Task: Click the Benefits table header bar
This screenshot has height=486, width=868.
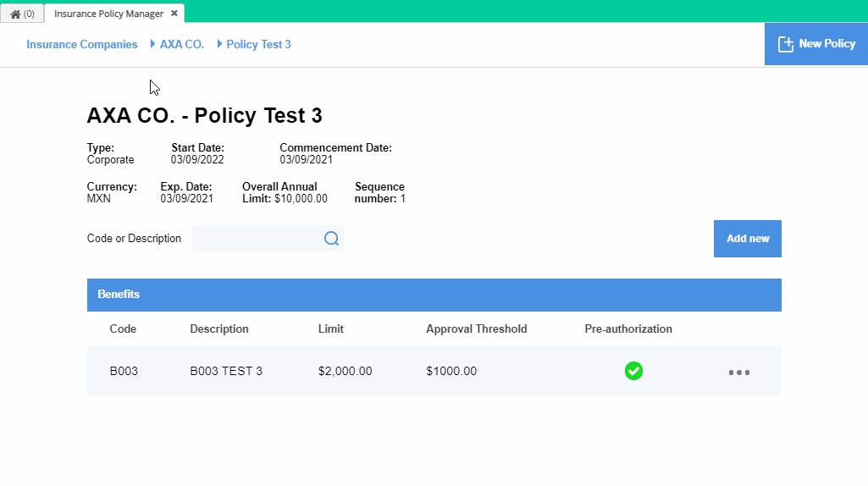Action: [434, 295]
